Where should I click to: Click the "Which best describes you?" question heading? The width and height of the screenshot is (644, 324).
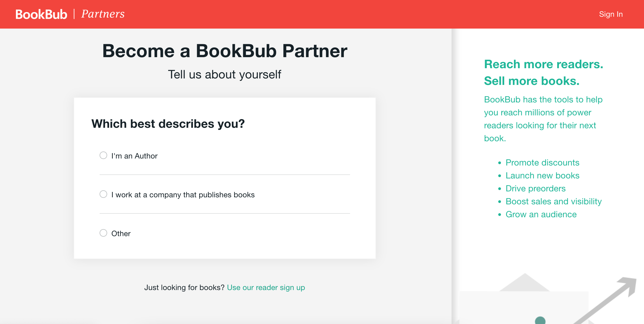coord(168,123)
